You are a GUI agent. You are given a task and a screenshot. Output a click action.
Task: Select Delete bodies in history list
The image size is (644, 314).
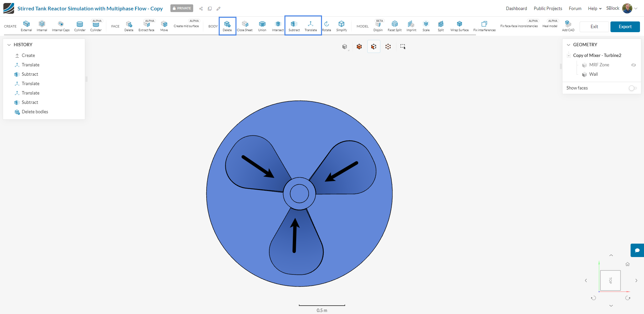[x=35, y=112]
